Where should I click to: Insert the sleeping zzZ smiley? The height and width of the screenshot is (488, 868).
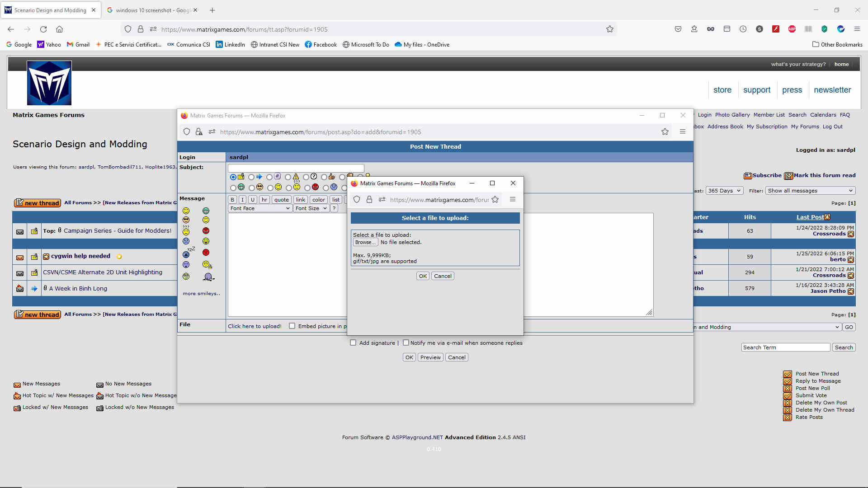click(187, 253)
